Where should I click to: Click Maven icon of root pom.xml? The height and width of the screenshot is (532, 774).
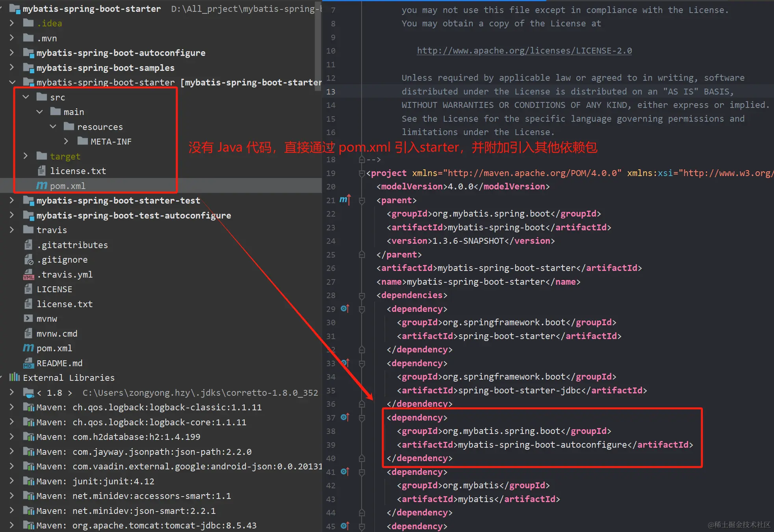pyautogui.click(x=28, y=348)
